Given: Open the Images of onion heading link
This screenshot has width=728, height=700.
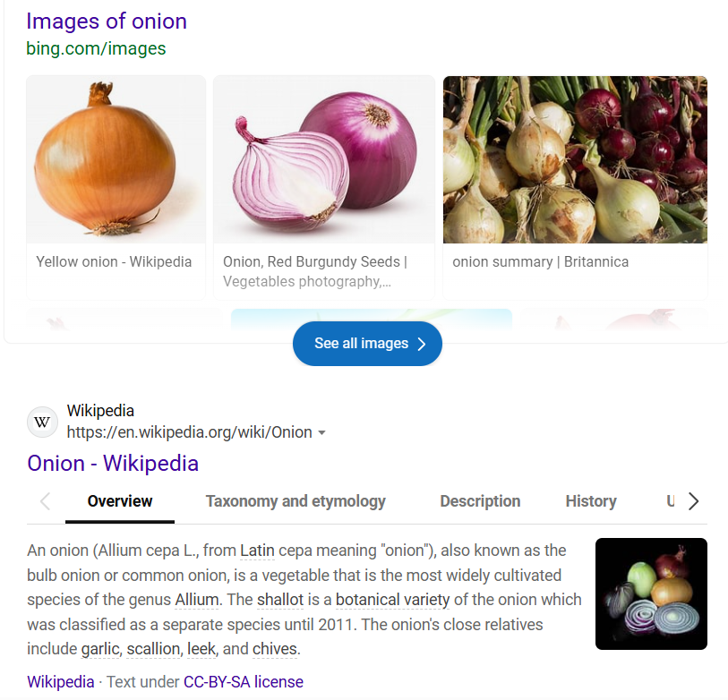Looking at the screenshot, I should (x=107, y=21).
